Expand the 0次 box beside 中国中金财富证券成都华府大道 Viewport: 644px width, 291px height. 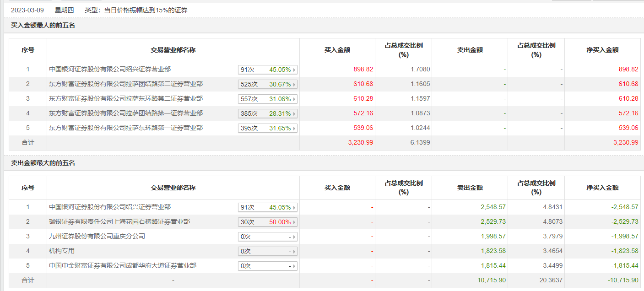click(x=268, y=266)
